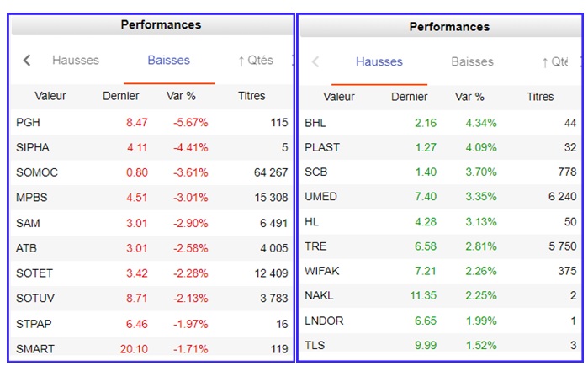Sort gainers list by Dernier column header
This screenshot has height=371, width=588.
(409, 97)
